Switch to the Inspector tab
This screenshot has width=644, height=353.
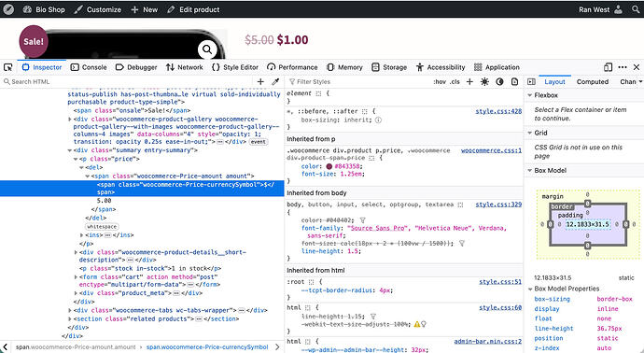(42, 67)
